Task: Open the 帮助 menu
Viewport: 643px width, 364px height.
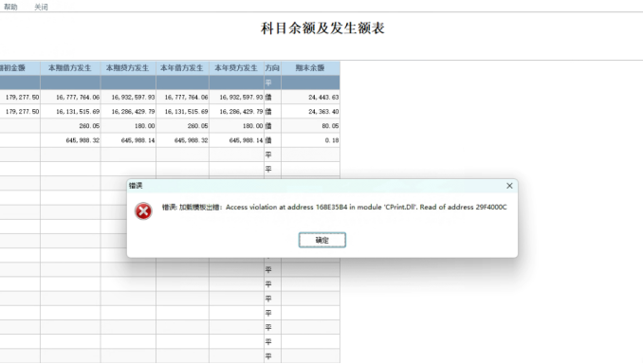Action: (10, 7)
